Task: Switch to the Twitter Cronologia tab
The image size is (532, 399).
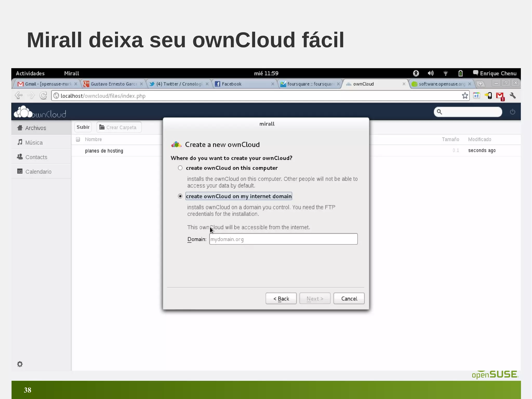Action: coord(178,84)
